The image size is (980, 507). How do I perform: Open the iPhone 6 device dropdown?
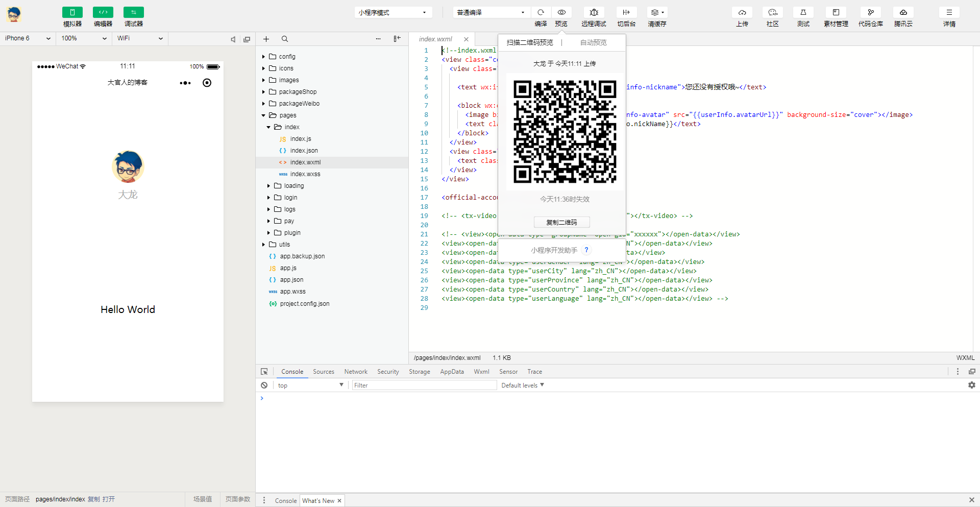coord(28,38)
